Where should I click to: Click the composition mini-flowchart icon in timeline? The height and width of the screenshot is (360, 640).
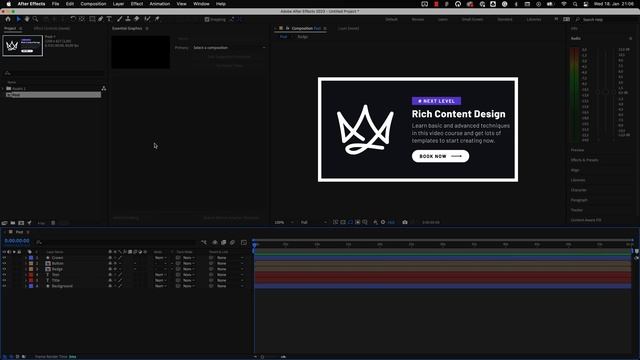coord(204,242)
